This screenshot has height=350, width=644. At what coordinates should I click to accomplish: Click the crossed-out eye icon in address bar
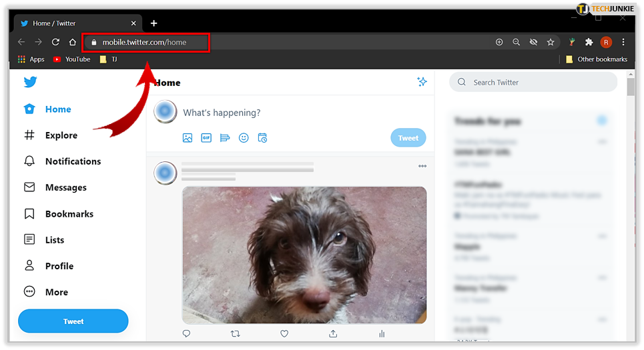point(533,42)
